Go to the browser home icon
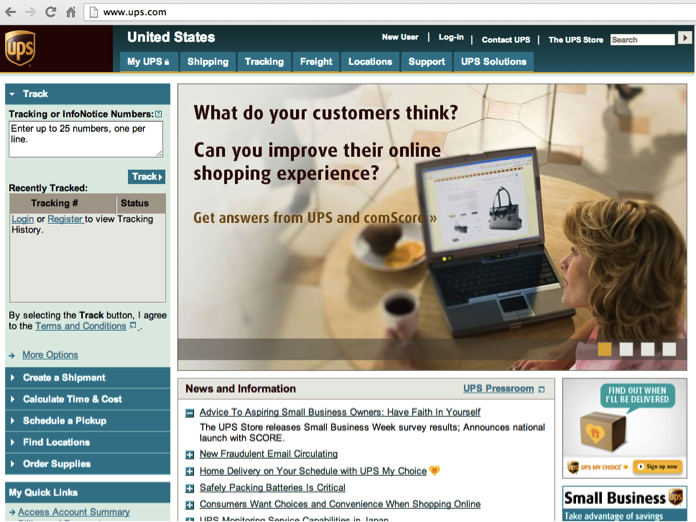696x522 pixels. tap(71, 12)
